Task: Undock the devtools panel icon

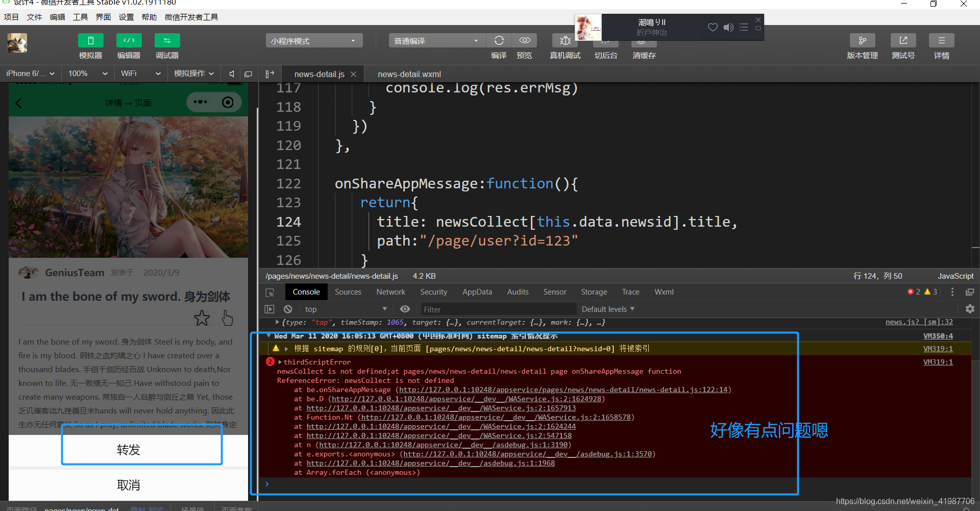Action: (x=970, y=292)
